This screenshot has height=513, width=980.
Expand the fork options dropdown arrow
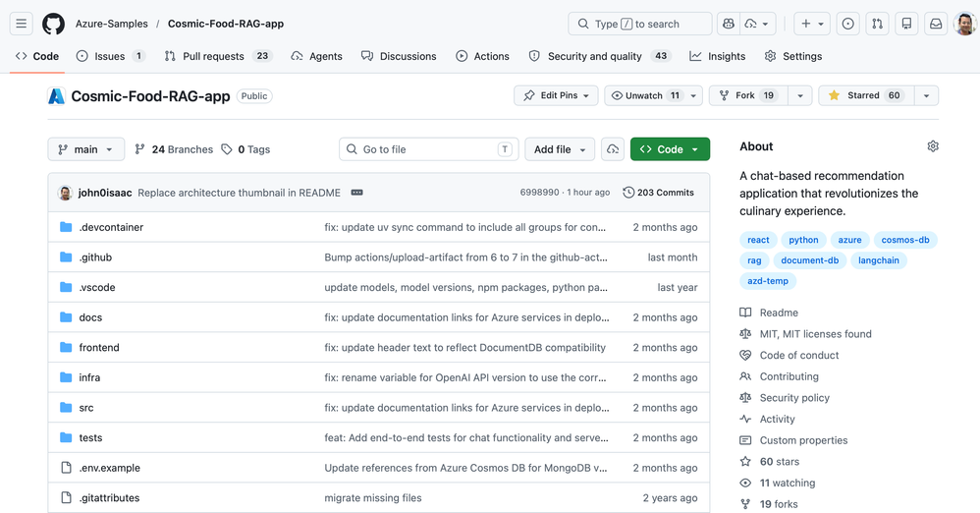pos(800,95)
